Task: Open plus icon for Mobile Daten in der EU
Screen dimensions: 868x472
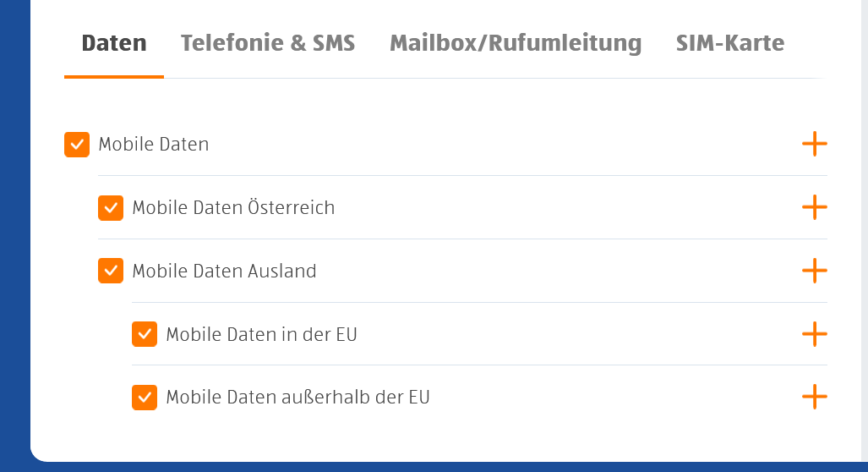Action: [814, 334]
